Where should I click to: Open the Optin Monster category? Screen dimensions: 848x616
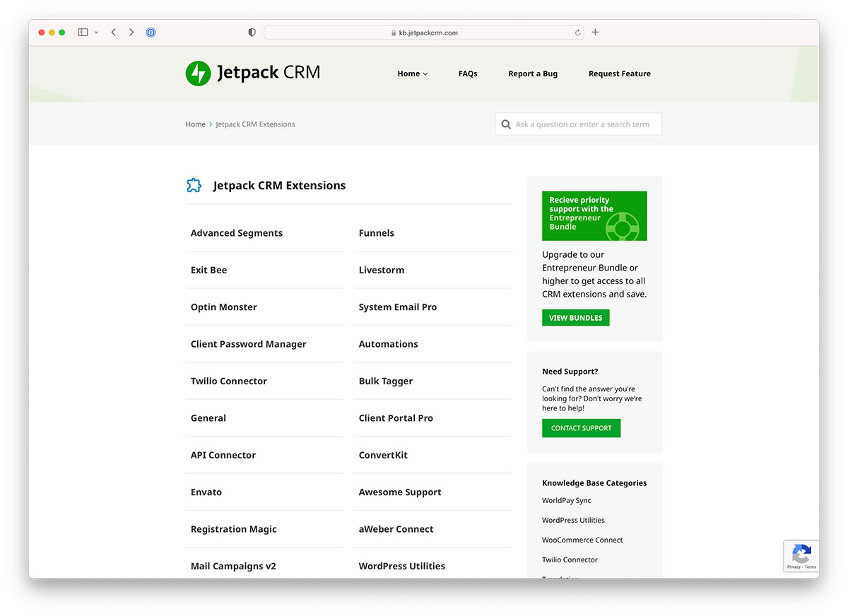(224, 307)
